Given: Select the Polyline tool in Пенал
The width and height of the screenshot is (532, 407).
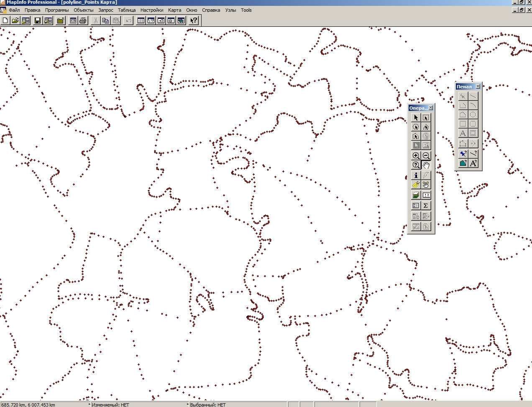Looking at the screenshot, I should click(x=463, y=105).
